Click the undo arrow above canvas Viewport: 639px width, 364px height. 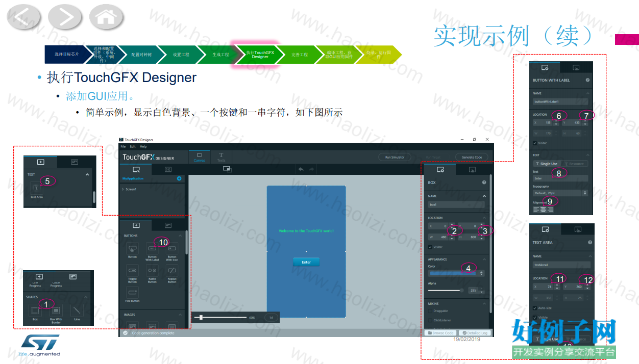[x=301, y=169]
